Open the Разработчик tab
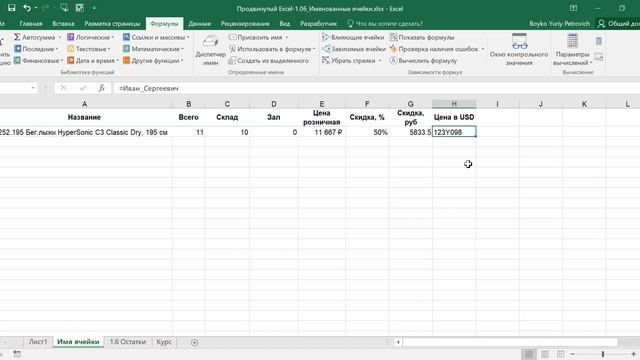The image size is (640, 360). [x=318, y=24]
